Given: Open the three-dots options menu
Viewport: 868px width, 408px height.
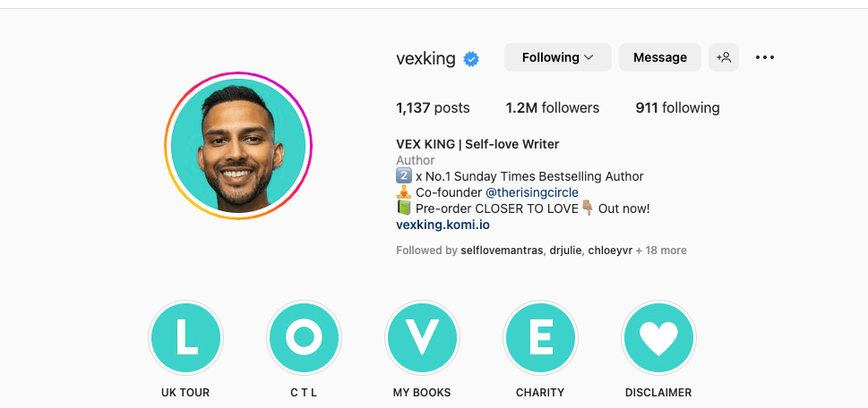Looking at the screenshot, I should tap(764, 57).
